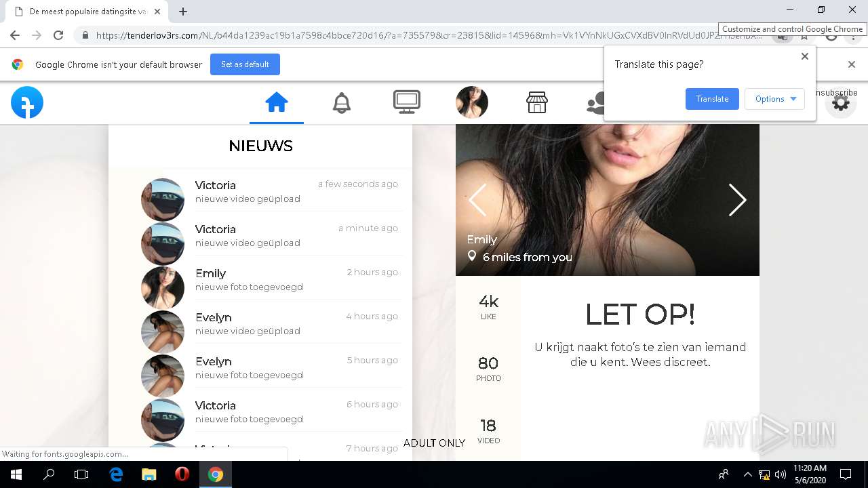
Task: Open the round profile photo in navigation
Action: [472, 102]
